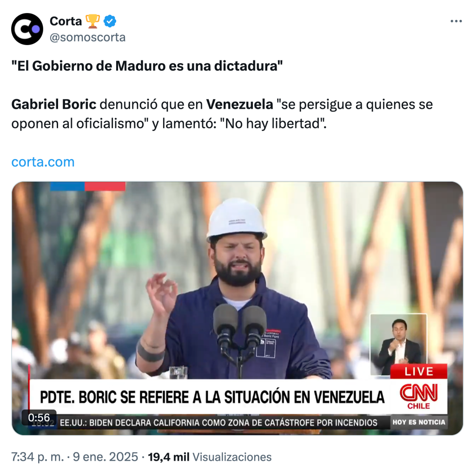Click the 0:56 video duration badge
Image resolution: width=476 pixels, height=470 pixels.
[x=39, y=417]
